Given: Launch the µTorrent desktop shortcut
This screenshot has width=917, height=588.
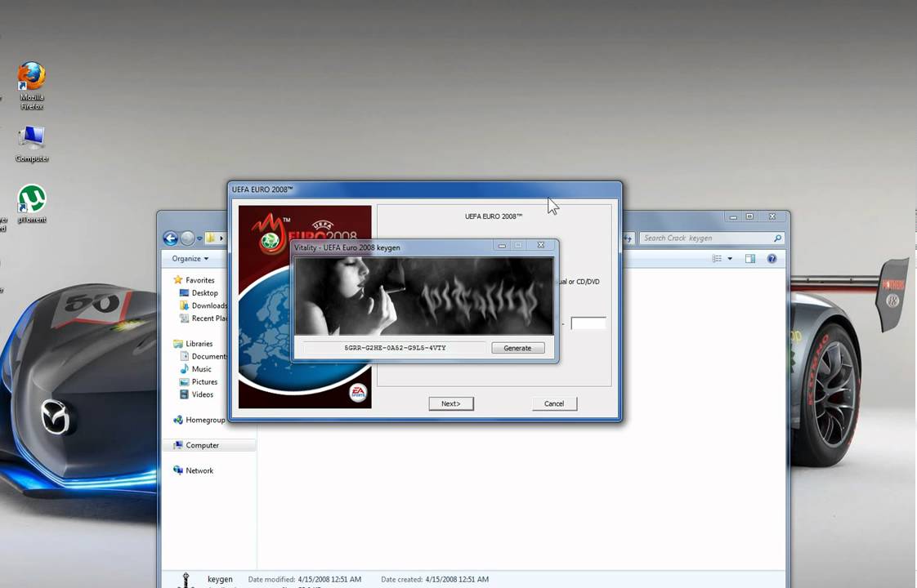Looking at the screenshot, I should point(32,204).
